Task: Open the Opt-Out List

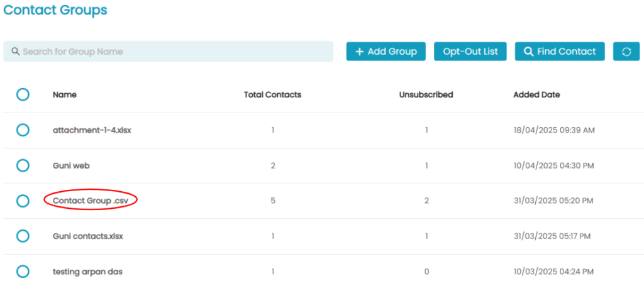Action: click(x=470, y=52)
